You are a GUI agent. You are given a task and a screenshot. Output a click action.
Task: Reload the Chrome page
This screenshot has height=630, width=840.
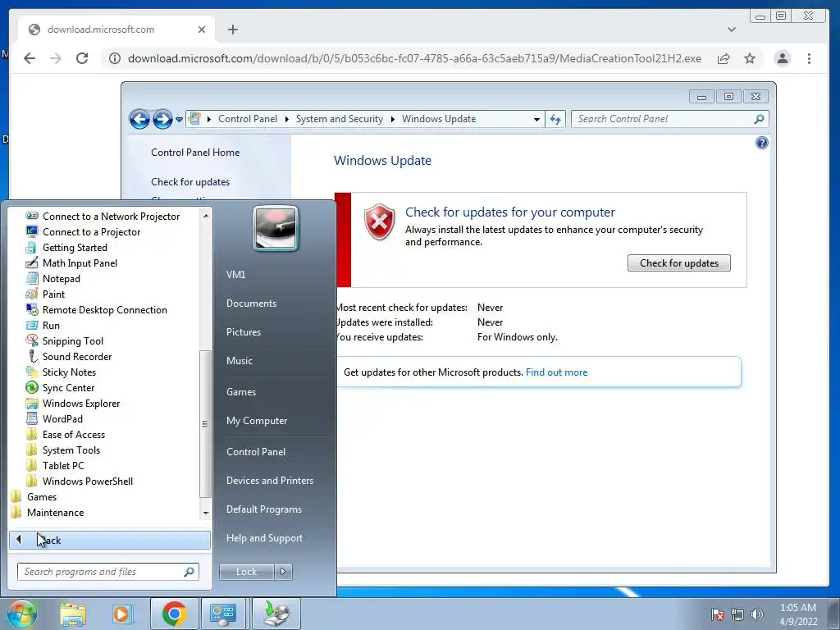pos(81,58)
